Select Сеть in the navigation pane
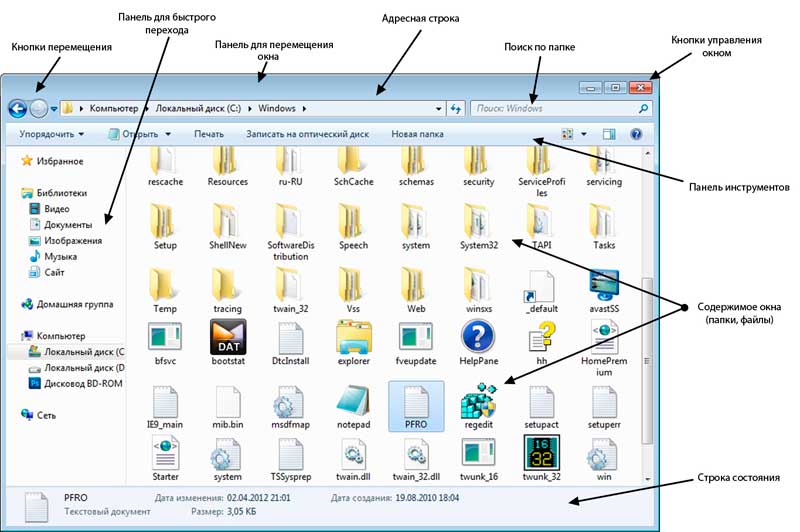 point(39,415)
